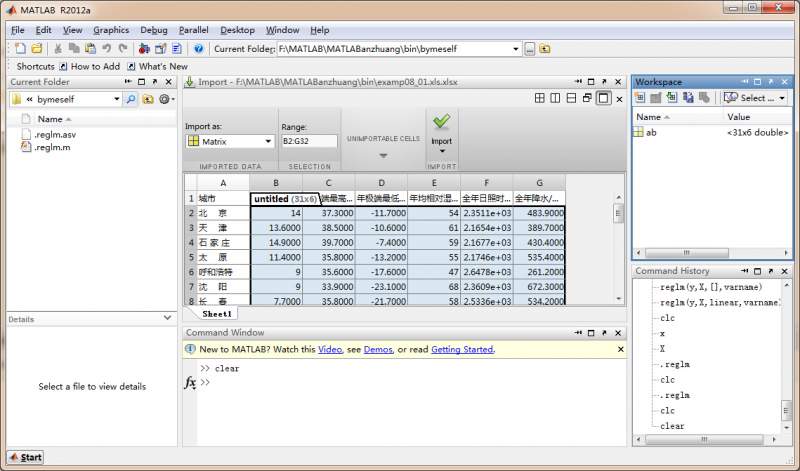This screenshot has width=800, height=471.
Task: Click the Name column header in Workspace
Action: pyautogui.click(x=678, y=117)
